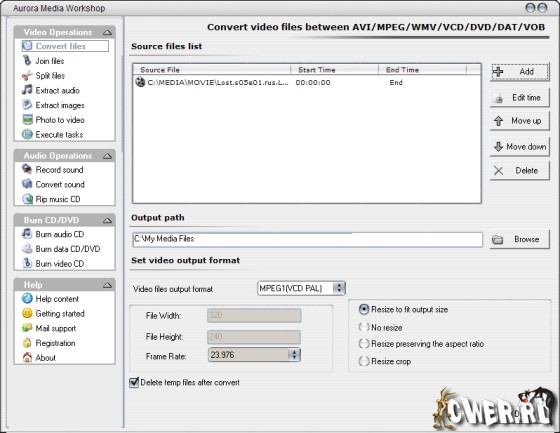This screenshot has height=433, width=560.
Task: Click the Edit time button
Action: coord(520,98)
